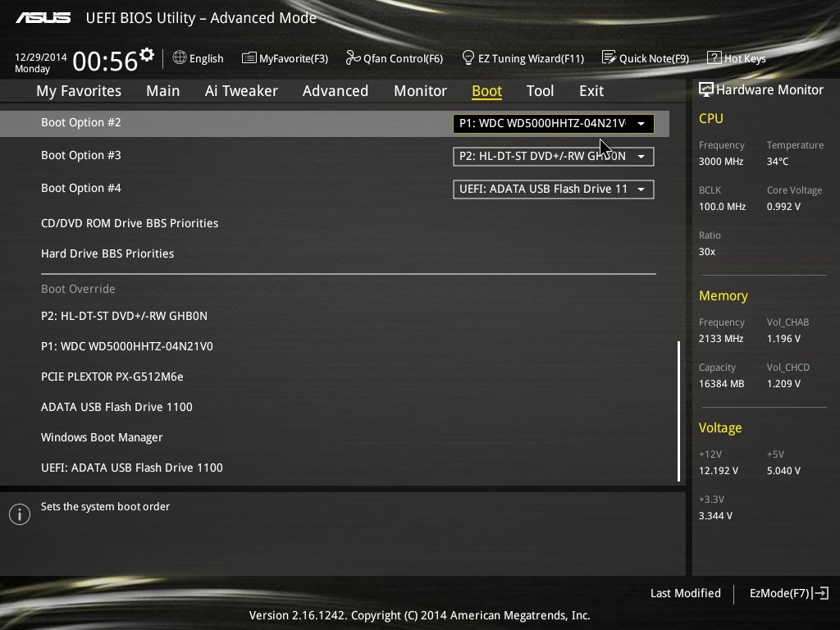Open CD/DVD ROM Drive BBS Priorities

click(130, 223)
